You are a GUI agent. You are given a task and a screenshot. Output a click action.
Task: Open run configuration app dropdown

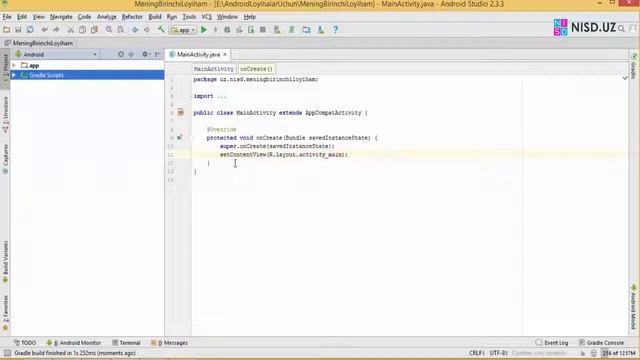(183, 30)
